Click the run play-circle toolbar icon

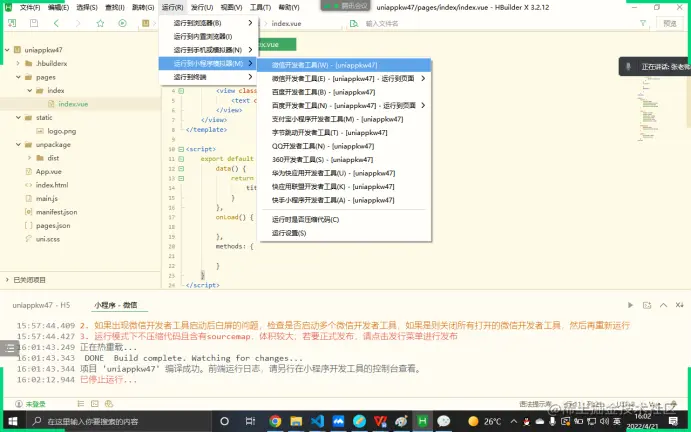pyautogui.click(x=122, y=23)
